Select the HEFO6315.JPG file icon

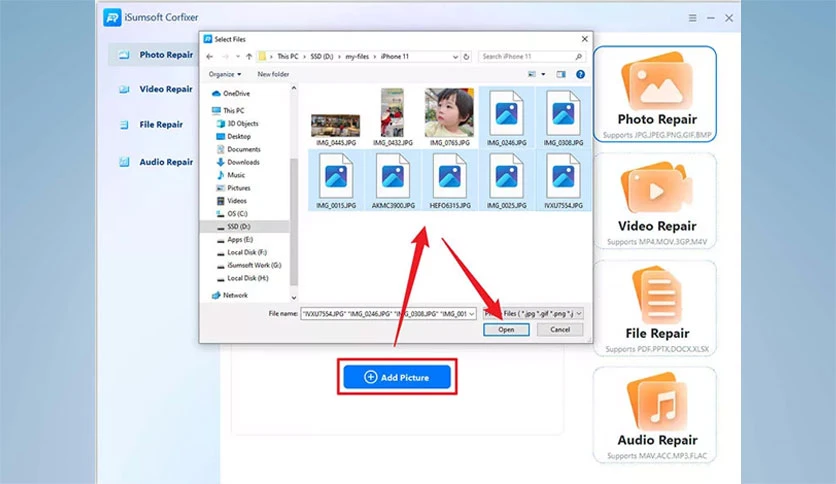[x=449, y=176]
